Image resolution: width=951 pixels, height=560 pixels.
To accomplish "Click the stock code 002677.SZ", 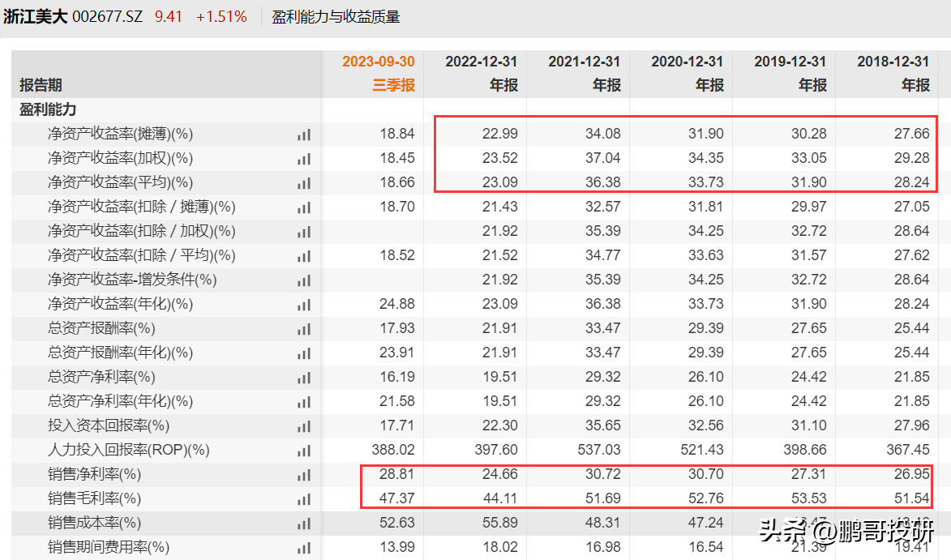I will (107, 16).
